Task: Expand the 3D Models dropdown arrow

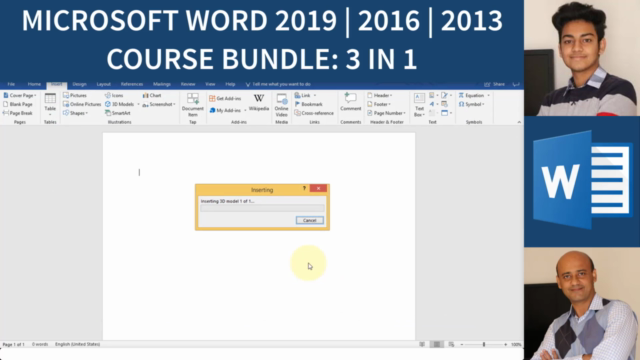Action: [x=138, y=104]
